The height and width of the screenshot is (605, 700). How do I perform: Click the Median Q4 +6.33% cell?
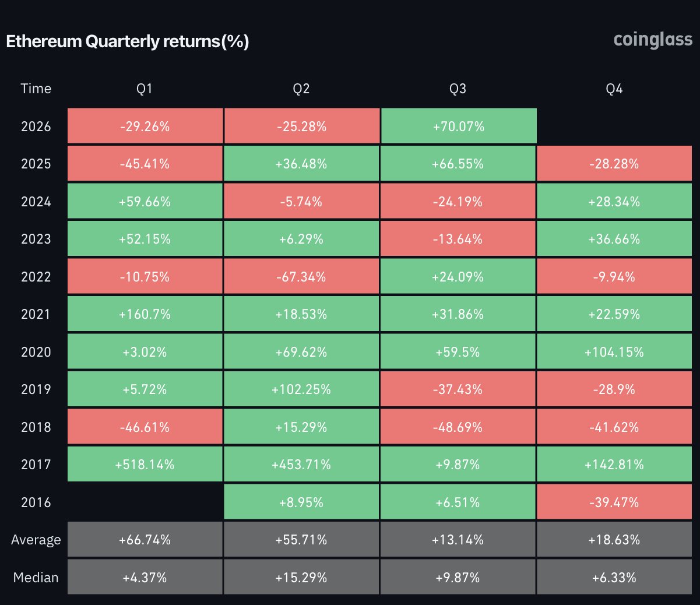click(x=614, y=577)
